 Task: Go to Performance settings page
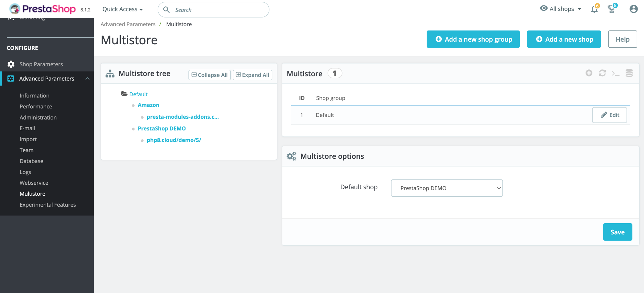pyautogui.click(x=36, y=106)
